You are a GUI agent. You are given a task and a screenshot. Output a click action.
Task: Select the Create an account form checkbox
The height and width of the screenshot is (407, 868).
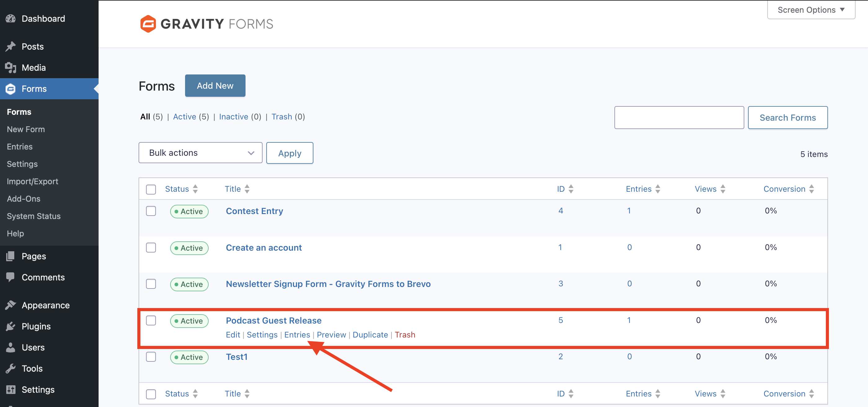151,248
